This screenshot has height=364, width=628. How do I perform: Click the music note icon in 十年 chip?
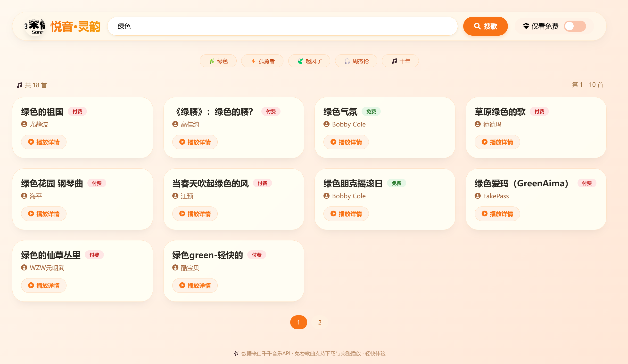(394, 61)
